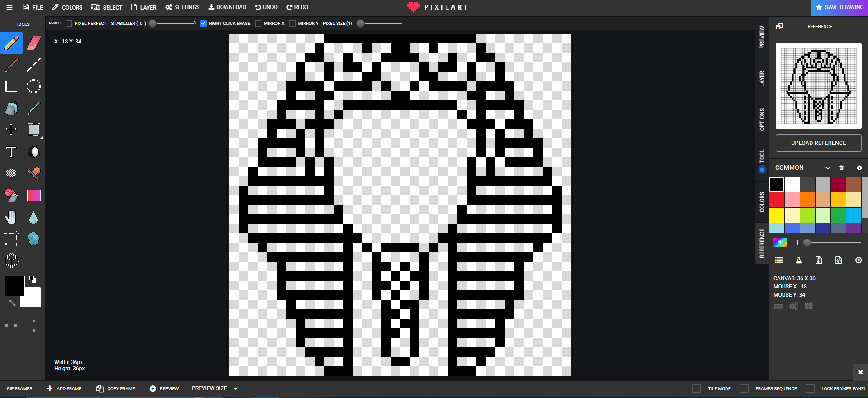This screenshot has height=398, width=868.
Task: Add a new color to palette
Action: point(859,168)
